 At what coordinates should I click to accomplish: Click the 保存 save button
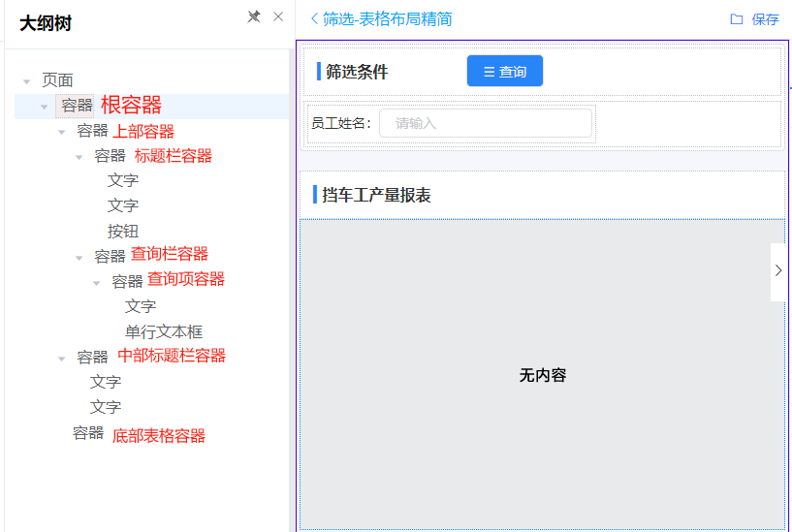click(x=765, y=19)
